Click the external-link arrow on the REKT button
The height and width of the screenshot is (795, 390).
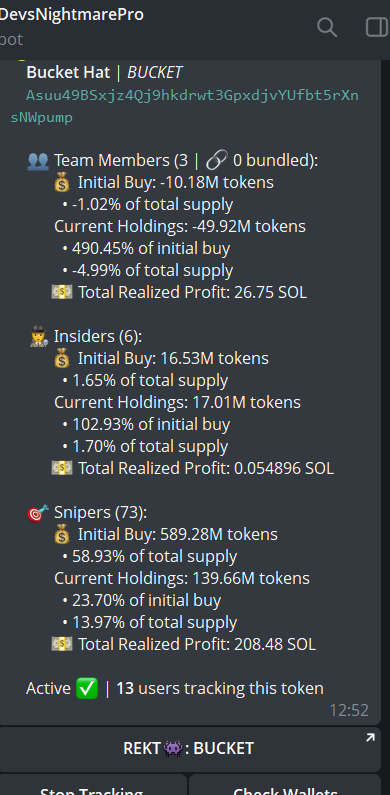tap(370, 738)
